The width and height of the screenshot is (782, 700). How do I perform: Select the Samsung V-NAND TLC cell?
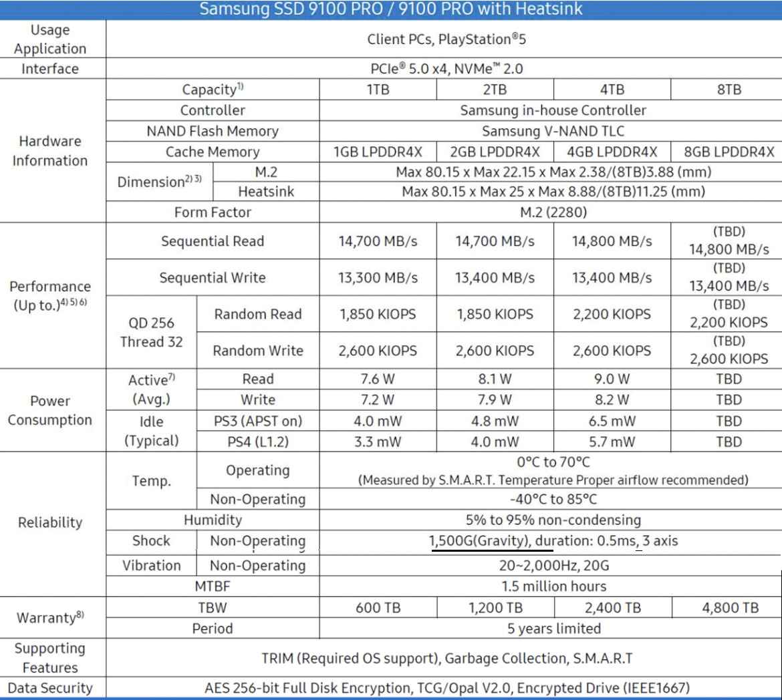click(x=553, y=132)
